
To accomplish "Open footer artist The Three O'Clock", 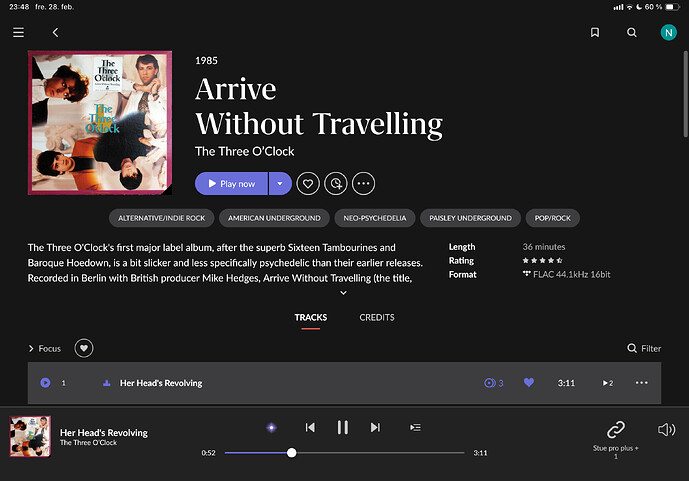I will 88,443.
